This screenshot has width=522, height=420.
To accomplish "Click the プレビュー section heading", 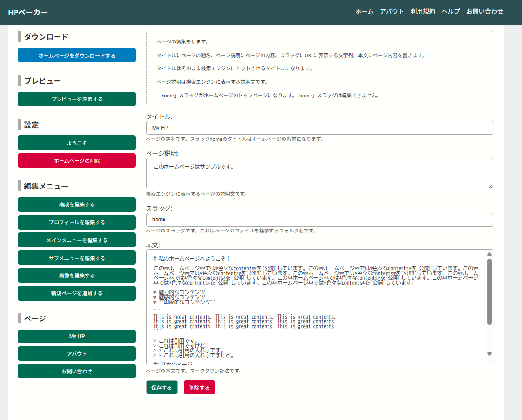I will point(42,81).
